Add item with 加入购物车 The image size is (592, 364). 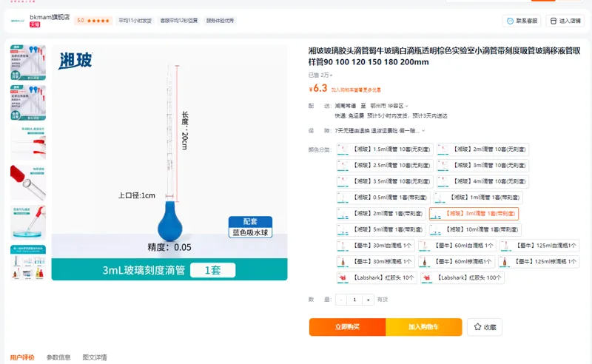(423, 327)
